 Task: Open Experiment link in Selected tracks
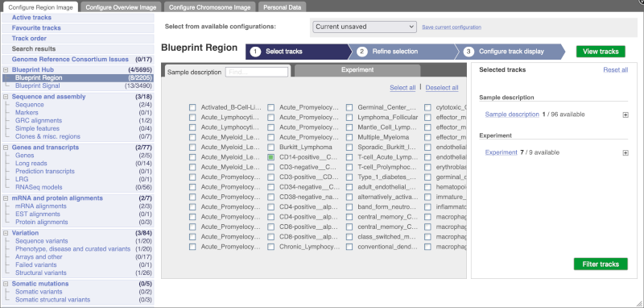tap(501, 152)
